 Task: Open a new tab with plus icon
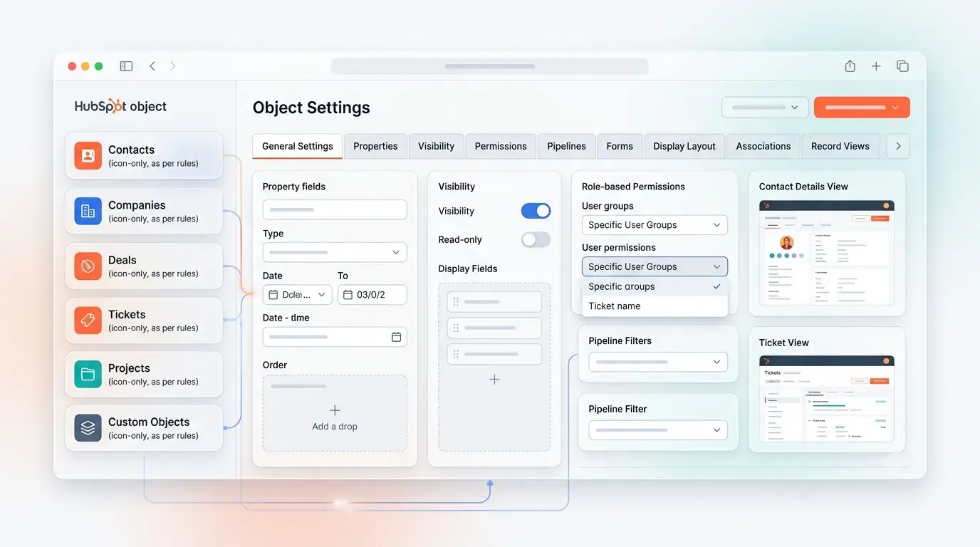[876, 66]
